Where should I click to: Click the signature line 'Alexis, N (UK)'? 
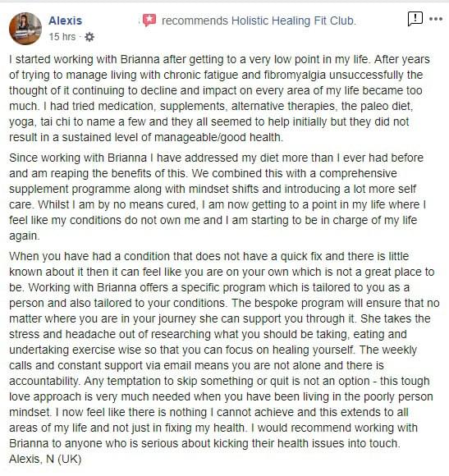pos(45,459)
